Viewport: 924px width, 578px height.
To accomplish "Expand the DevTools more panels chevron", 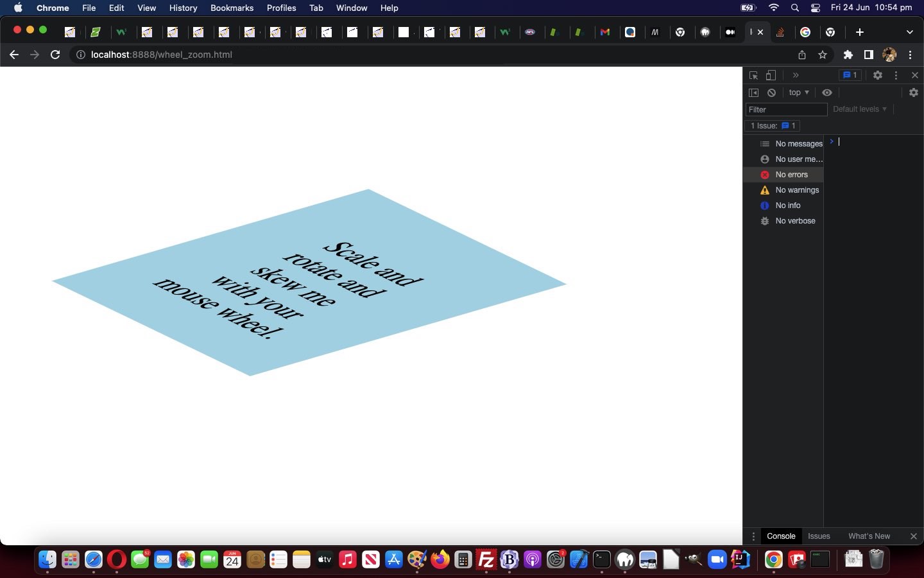I will click(x=796, y=75).
